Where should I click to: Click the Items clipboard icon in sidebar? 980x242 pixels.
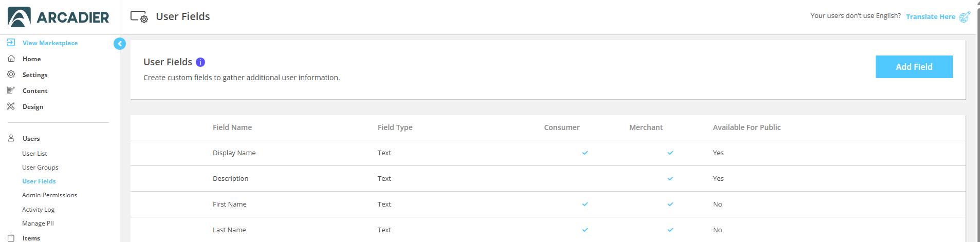[11, 238]
